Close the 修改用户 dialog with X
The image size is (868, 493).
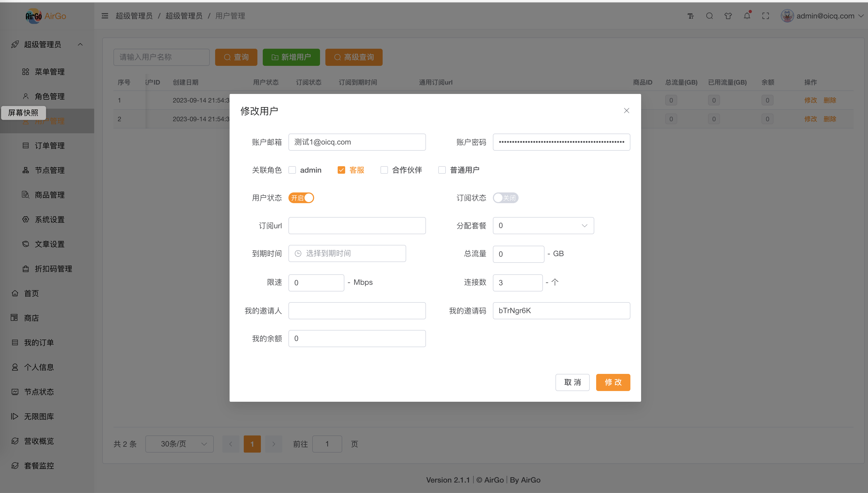coord(626,111)
